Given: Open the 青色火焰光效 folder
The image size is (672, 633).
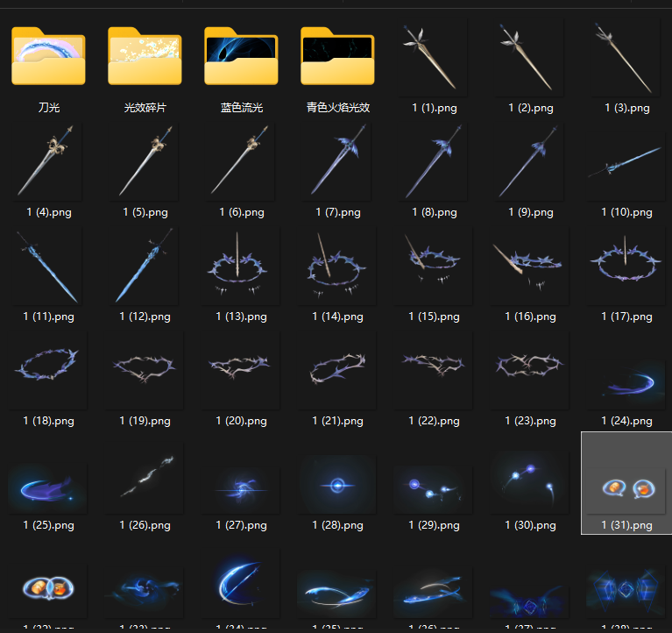Looking at the screenshot, I should click(338, 57).
